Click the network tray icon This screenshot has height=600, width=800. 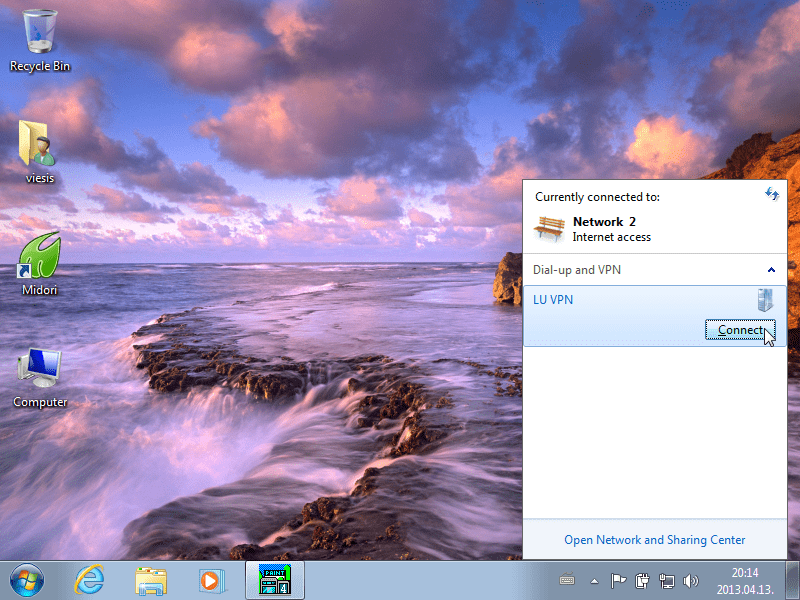tap(666, 581)
